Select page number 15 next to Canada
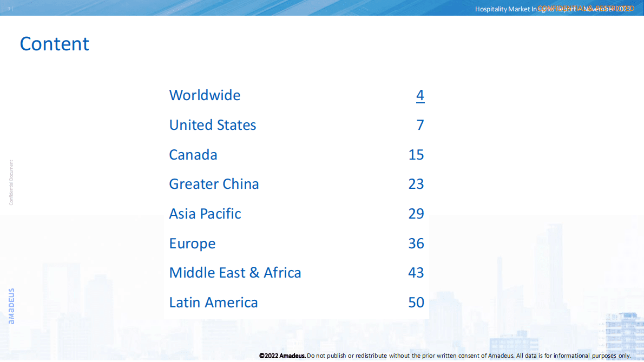Image resolution: width=644 pixels, height=362 pixels. click(416, 155)
